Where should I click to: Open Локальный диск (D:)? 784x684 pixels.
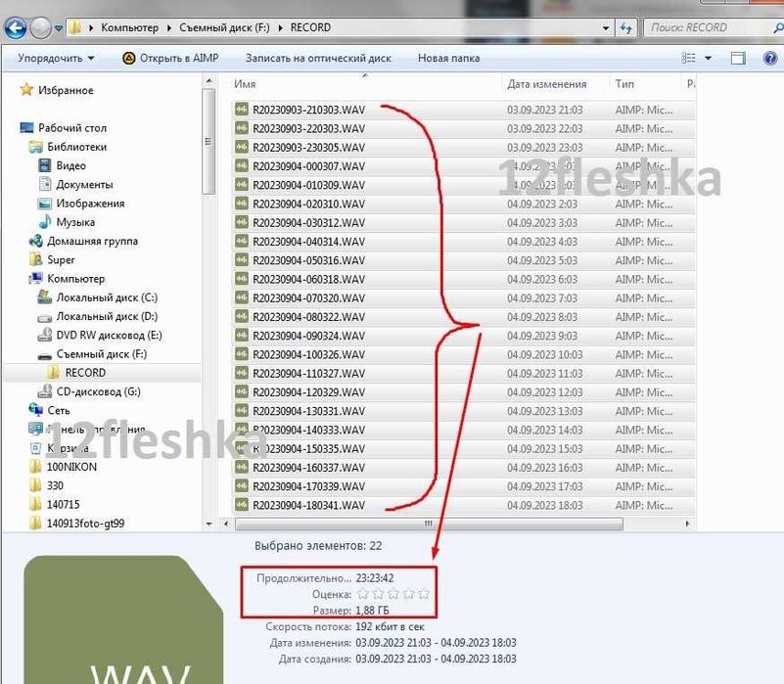98,316
